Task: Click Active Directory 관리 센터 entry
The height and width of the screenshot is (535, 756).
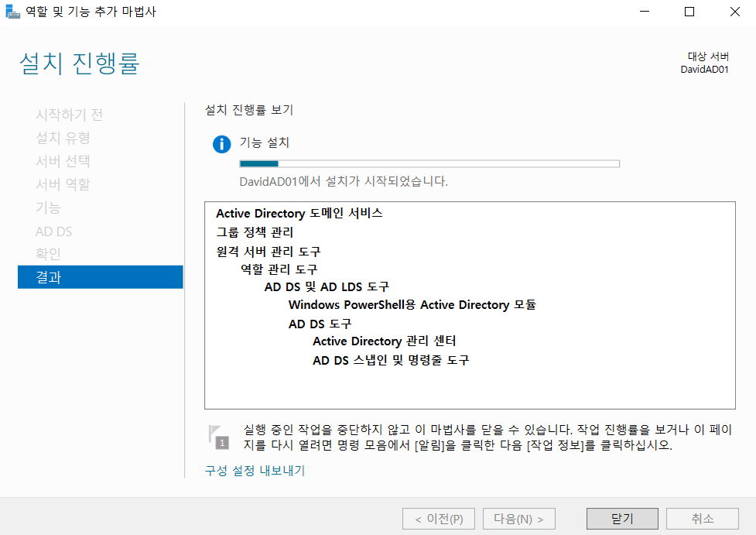Action: (x=385, y=341)
